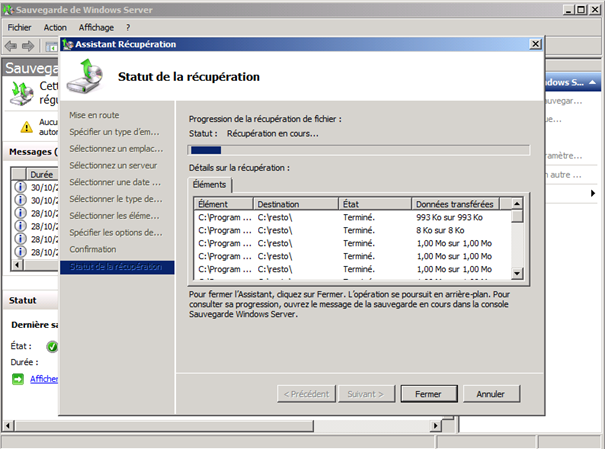Click the Sélectionner les éléme... step
Image resolution: width=605 pixels, height=449 pixels.
(x=114, y=216)
